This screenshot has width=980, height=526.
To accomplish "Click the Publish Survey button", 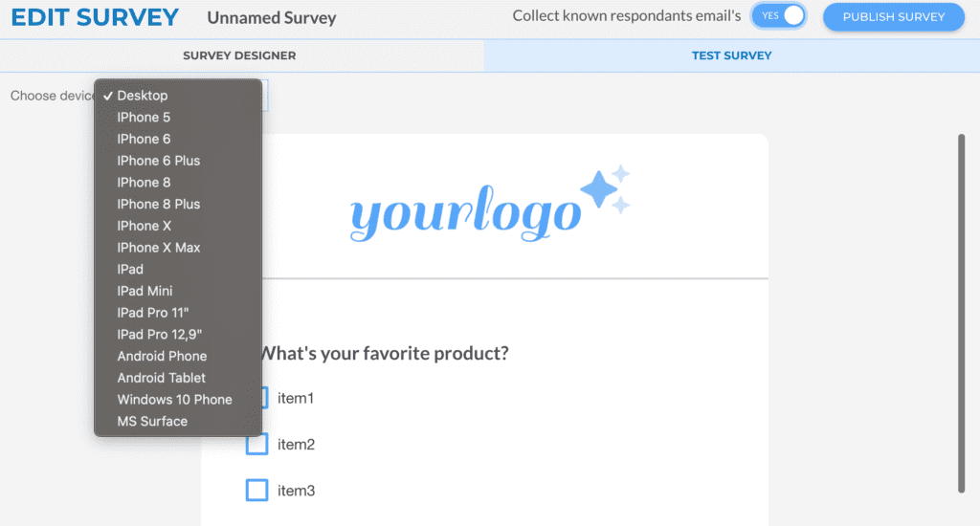I will point(893,17).
